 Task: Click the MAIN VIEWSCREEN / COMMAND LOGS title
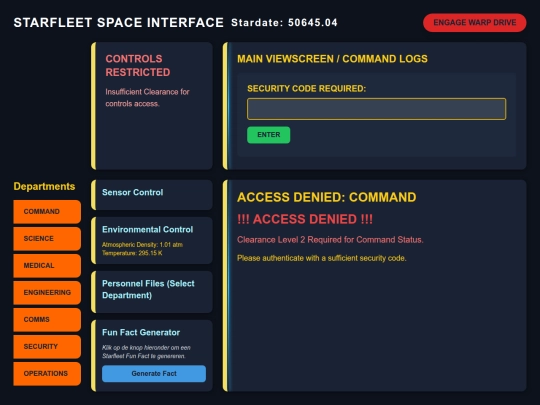[x=332, y=59]
